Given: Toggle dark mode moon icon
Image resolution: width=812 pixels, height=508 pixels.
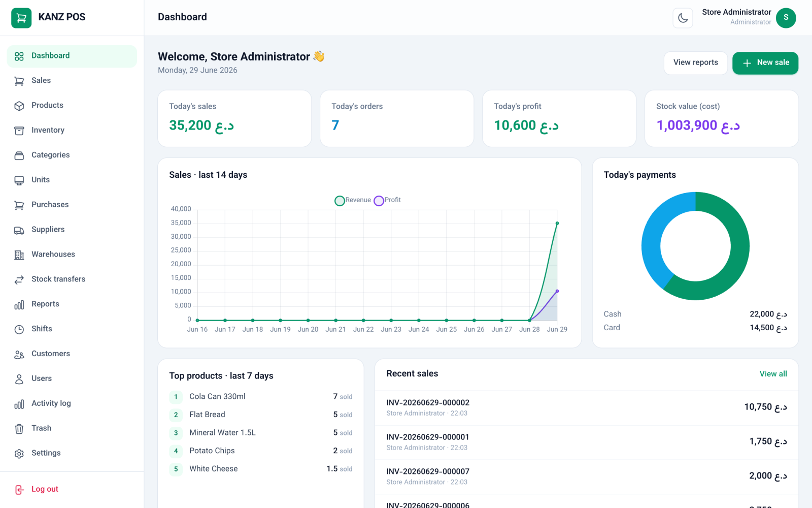Looking at the screenshot, I should pyautogui.click(x=683, y=18).
